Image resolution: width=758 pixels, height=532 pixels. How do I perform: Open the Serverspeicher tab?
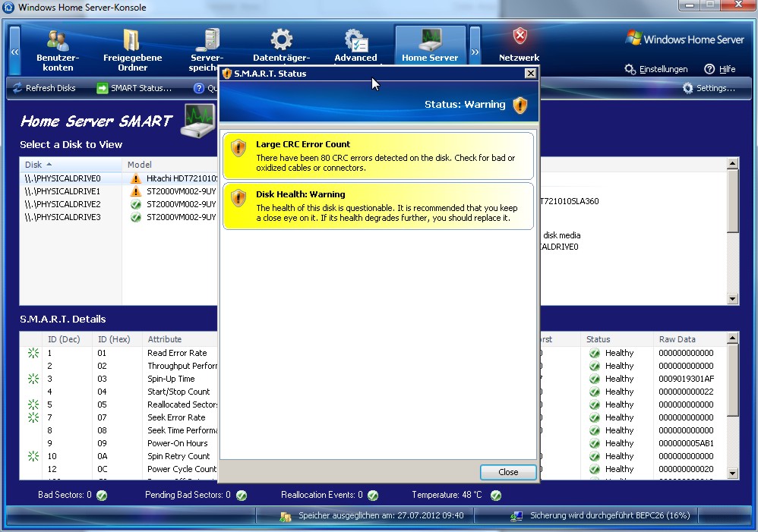pyautogui.click(x=207, y=50)
